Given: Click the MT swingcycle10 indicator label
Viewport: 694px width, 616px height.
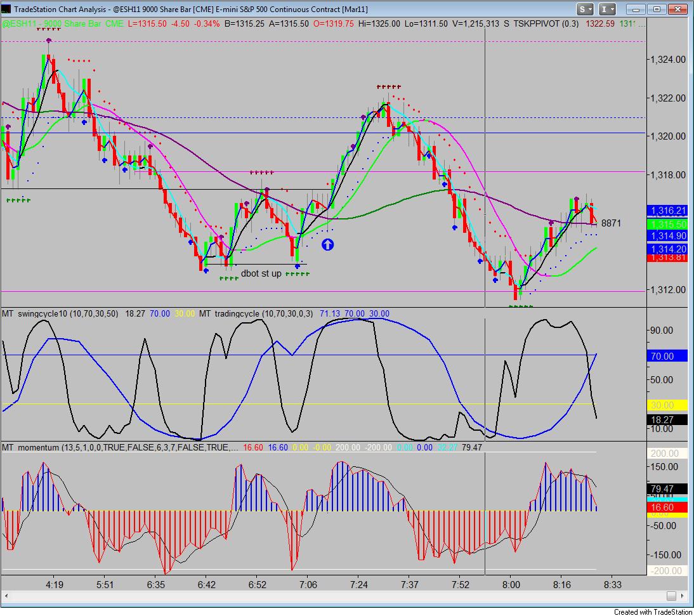Looking at the screenshot, I should point(60,314).
